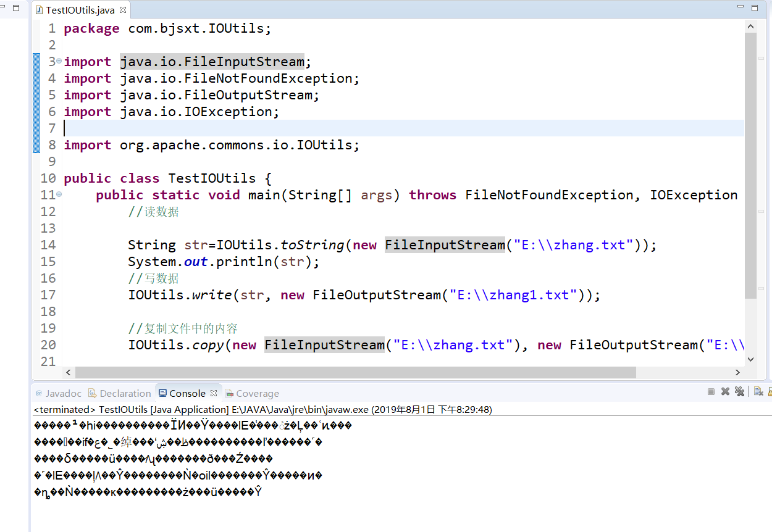
Task: Maximize the editor area using the top-right maximize icon
Action: coord(755,8)
